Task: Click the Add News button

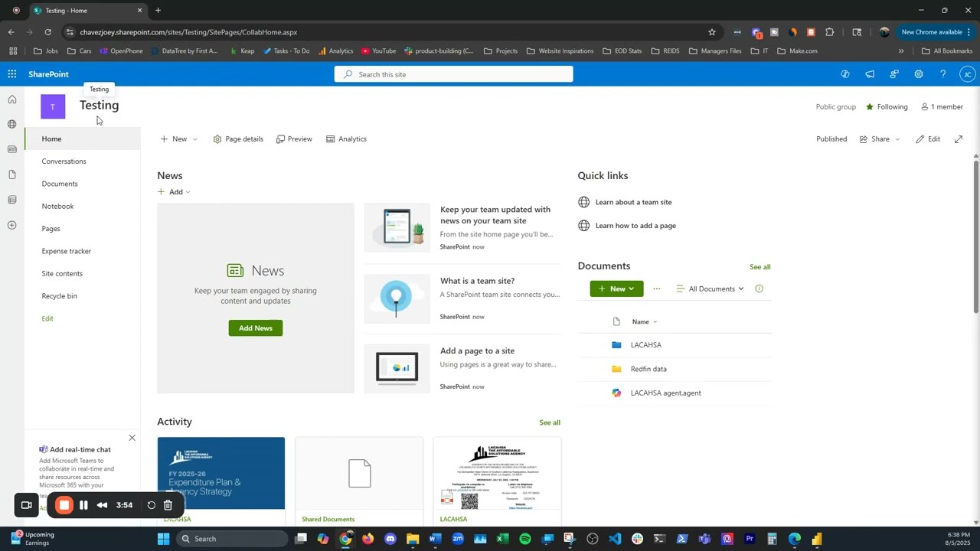Action: click(256, 328)
